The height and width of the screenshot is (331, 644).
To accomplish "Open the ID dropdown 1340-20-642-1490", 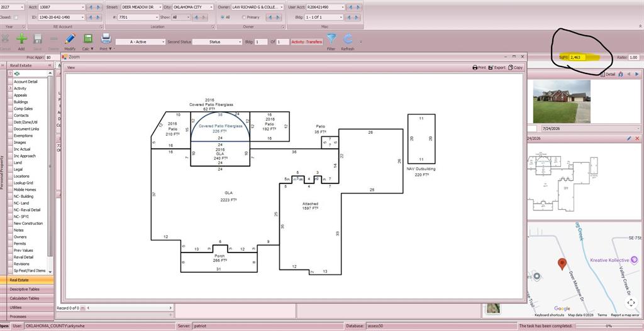I will [82, 17].
